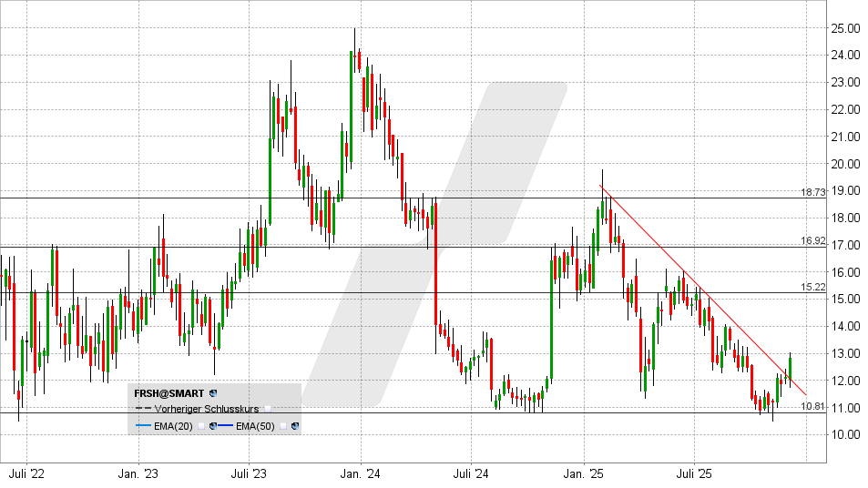Toggle the EMA(50) visibility checkbox
Viewport: 868px width, 488px height.
283,426
